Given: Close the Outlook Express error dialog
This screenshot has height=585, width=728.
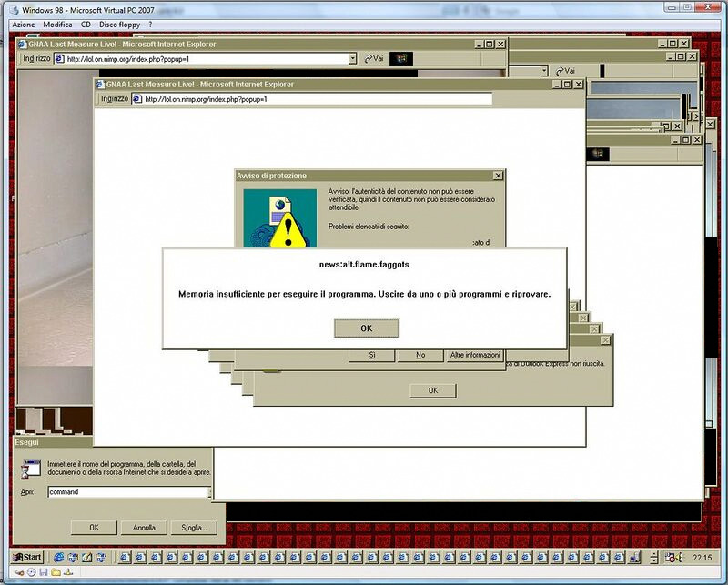Looking at the screenshot, I should point(605,340).
